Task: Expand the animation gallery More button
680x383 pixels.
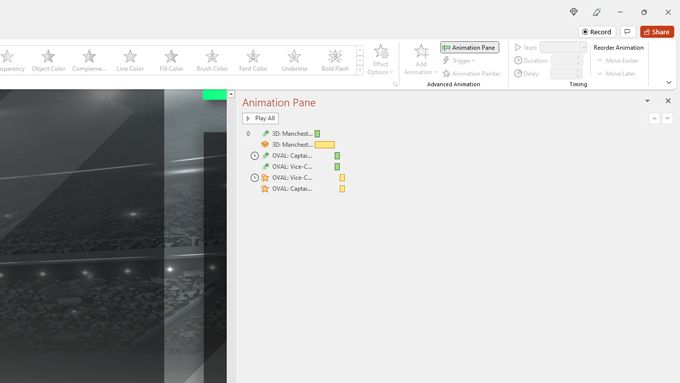Action: coord(360,70)
